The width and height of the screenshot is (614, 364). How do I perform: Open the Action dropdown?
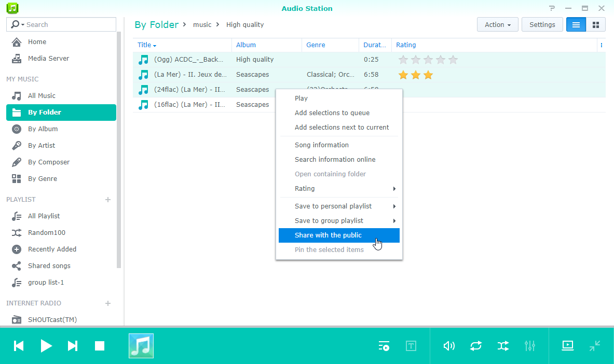(x=497, y=25)
